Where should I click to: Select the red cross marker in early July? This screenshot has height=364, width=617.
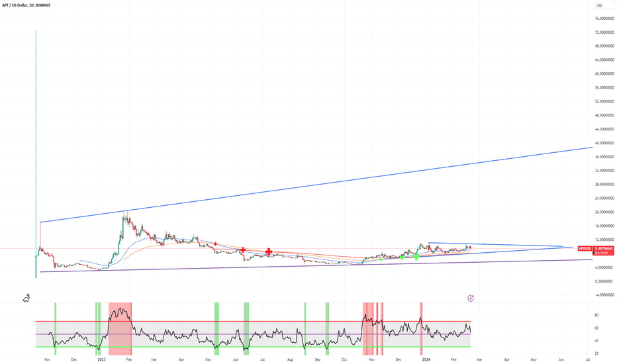click(269, 251)
